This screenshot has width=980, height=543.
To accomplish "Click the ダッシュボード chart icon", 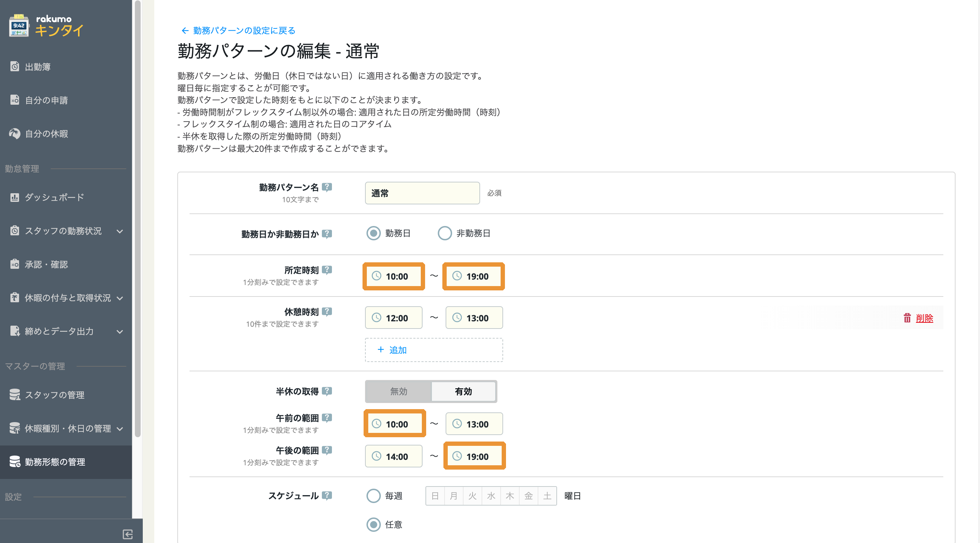I will pyautogui.click(x=14, y=197).
